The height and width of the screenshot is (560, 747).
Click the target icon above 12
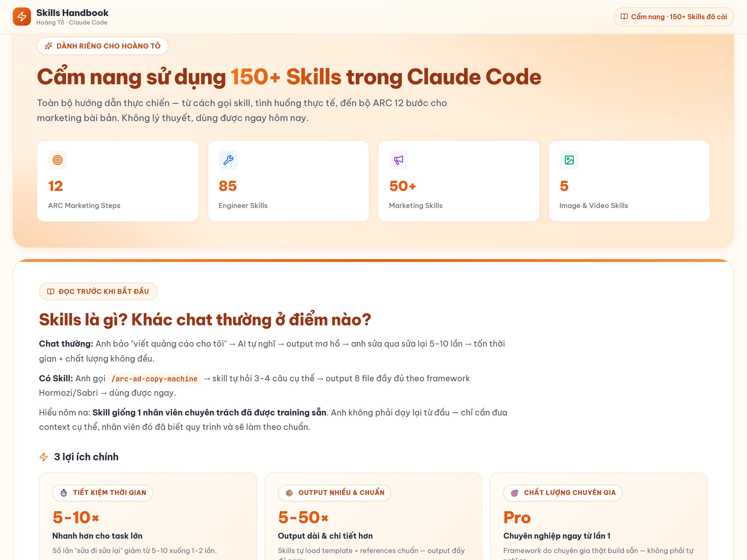(x=58, y=160)
